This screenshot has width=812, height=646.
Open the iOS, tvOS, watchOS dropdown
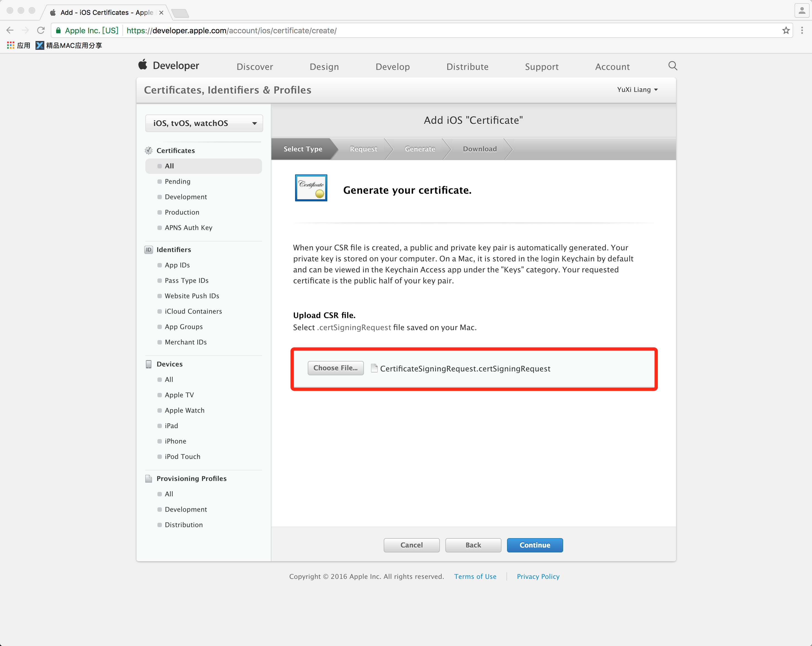click(204, 124)
